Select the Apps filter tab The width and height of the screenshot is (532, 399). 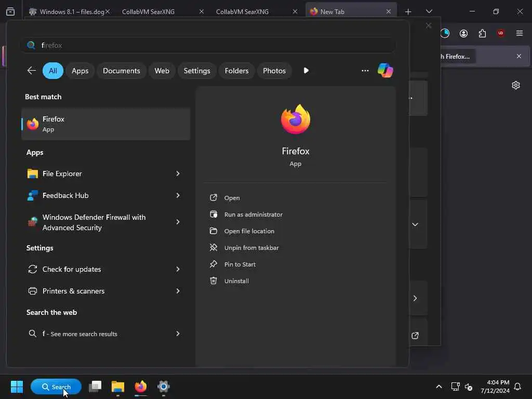[x=80, y=71]
